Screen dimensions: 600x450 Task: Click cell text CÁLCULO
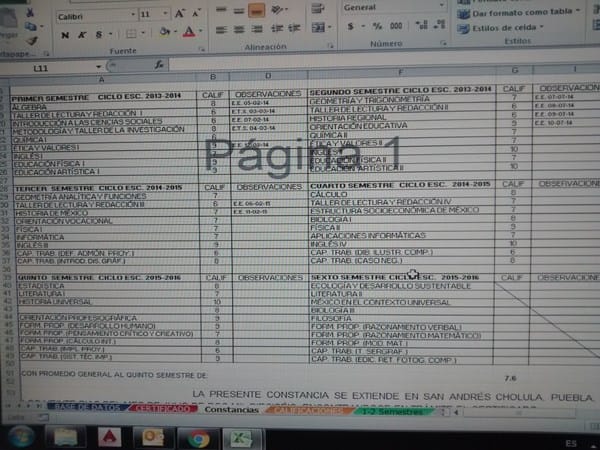click(329, 194)
